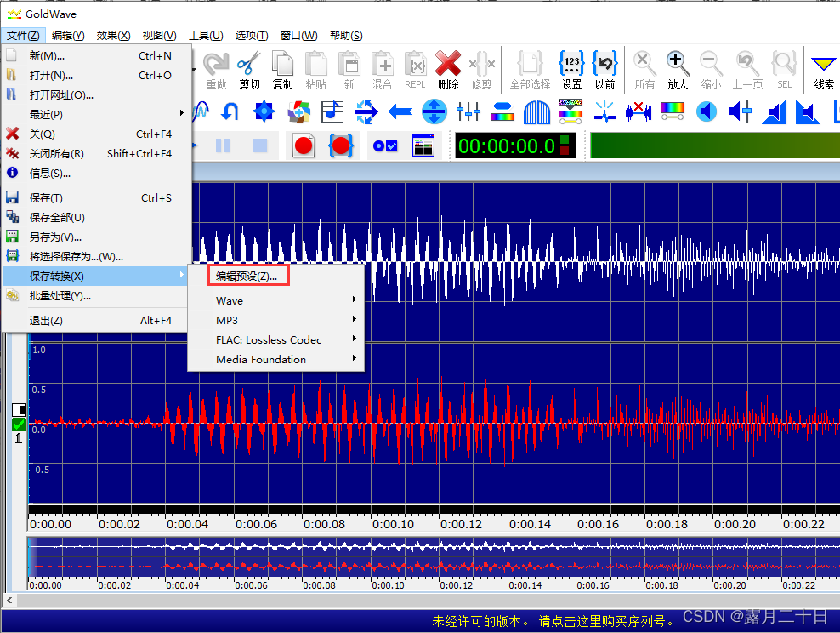Select Information (信息) menu entry
This screenshot has width=840, height=633.
(x=97, y=173)
